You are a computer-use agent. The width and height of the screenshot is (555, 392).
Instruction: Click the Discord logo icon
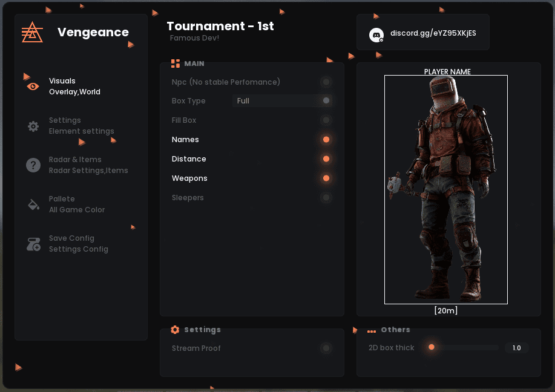point(376,35)
